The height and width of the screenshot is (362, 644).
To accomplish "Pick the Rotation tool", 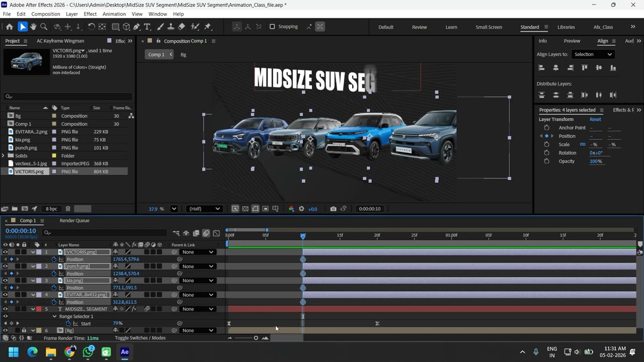I will [x=92, y=27].
